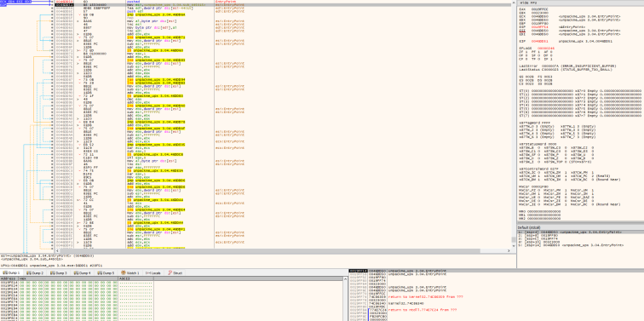Switch to the Locals tab
This screenshot has width=644, height=321.
point(153,273)
